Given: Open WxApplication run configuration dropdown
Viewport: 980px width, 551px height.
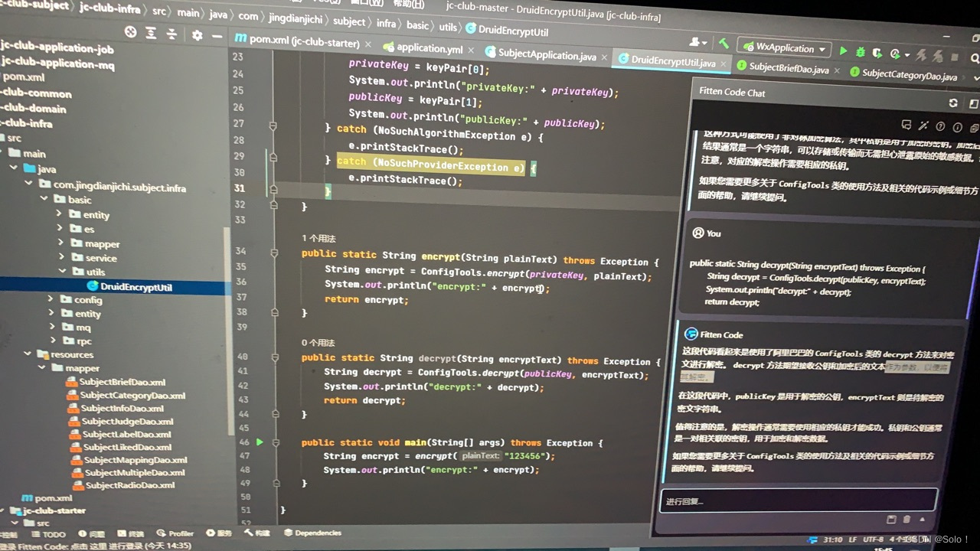Looking at the screenshot, I should pos(783,48).
